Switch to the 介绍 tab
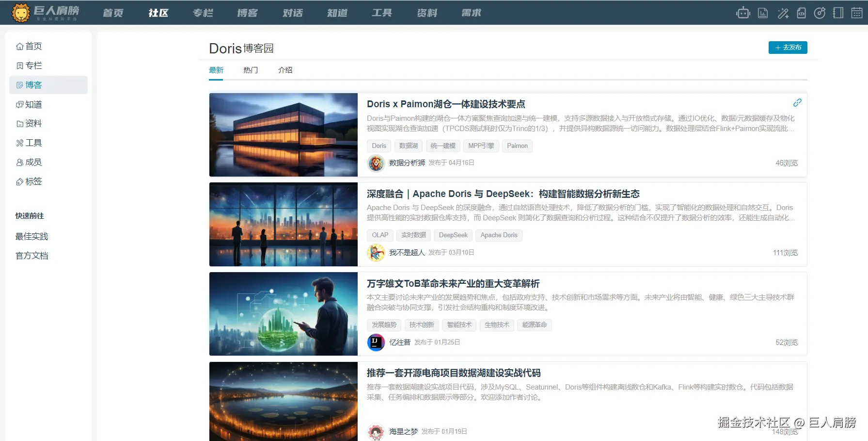The image size is (868, 441). pos(285,70)
